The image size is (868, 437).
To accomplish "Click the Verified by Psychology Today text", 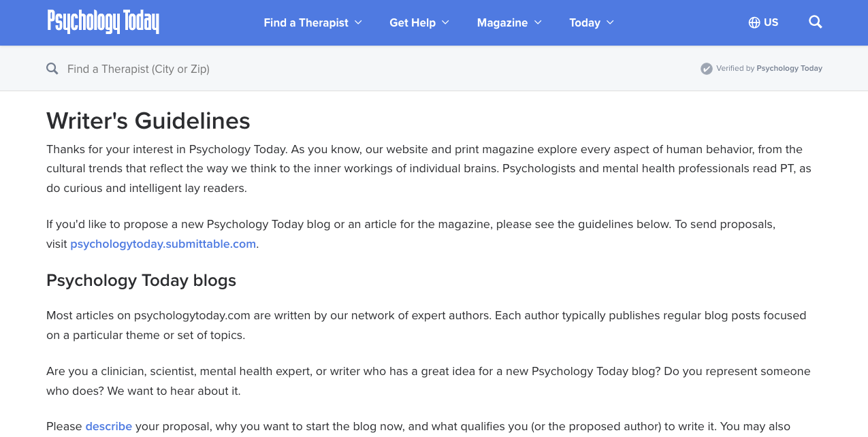I will click(769, 69).
